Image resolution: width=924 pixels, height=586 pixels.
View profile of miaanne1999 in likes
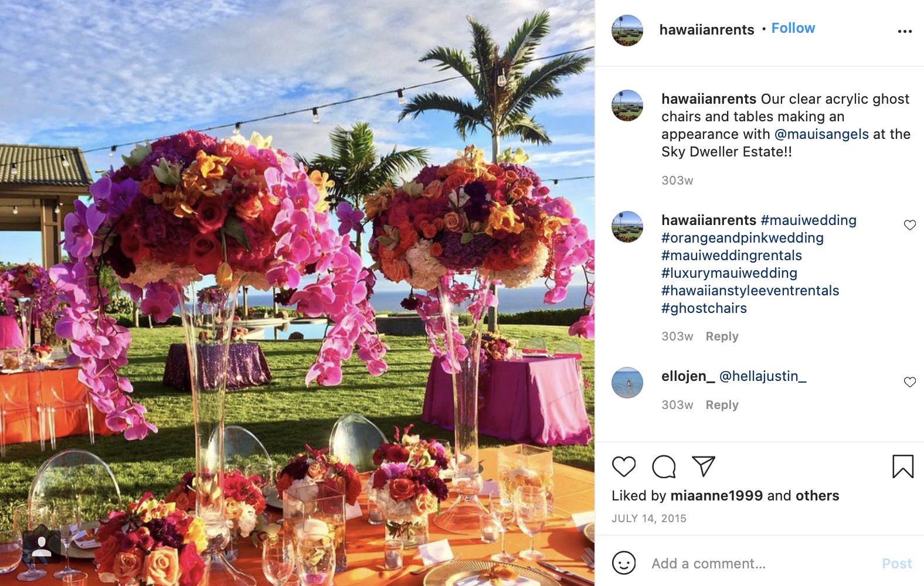[x=716, y=496]
